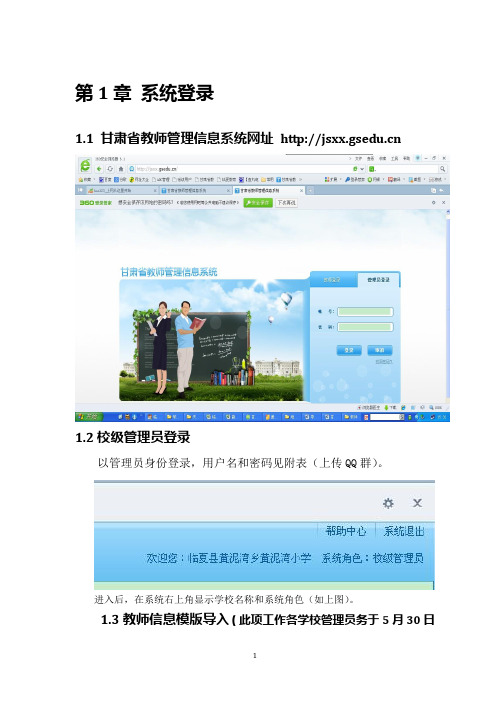
Task: Click the zoom 100% control in status bar
Action: 436,408
